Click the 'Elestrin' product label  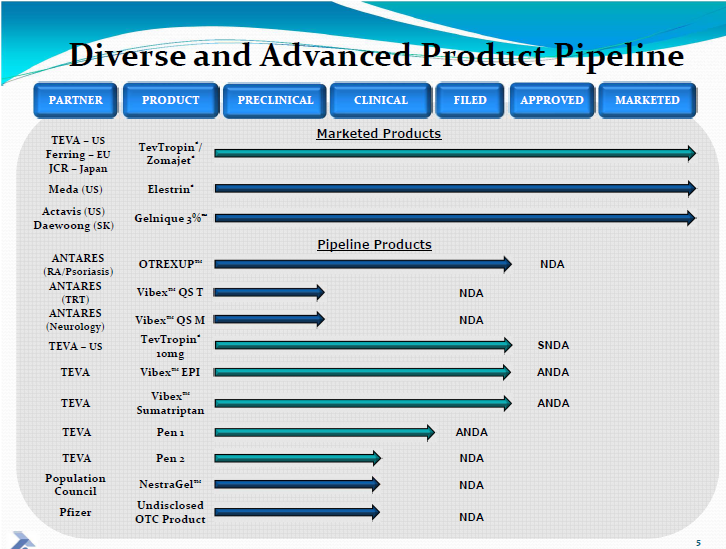click(x=170, y=189)
